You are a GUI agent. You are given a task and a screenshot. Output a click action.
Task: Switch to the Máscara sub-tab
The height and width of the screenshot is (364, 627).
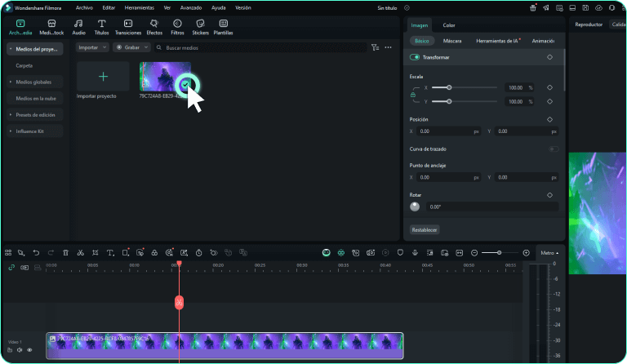coord(452,41)
